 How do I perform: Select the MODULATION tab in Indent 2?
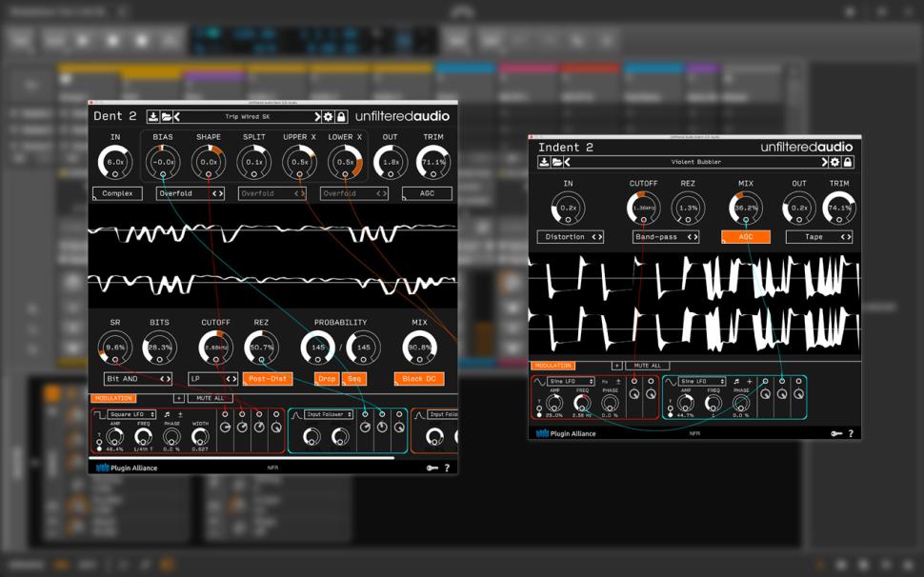tap(553, 366)
